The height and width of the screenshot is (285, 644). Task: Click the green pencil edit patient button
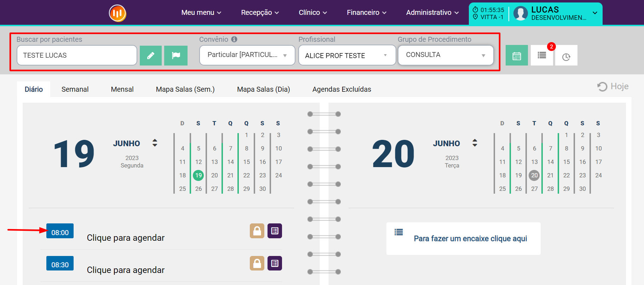[151, 56]
